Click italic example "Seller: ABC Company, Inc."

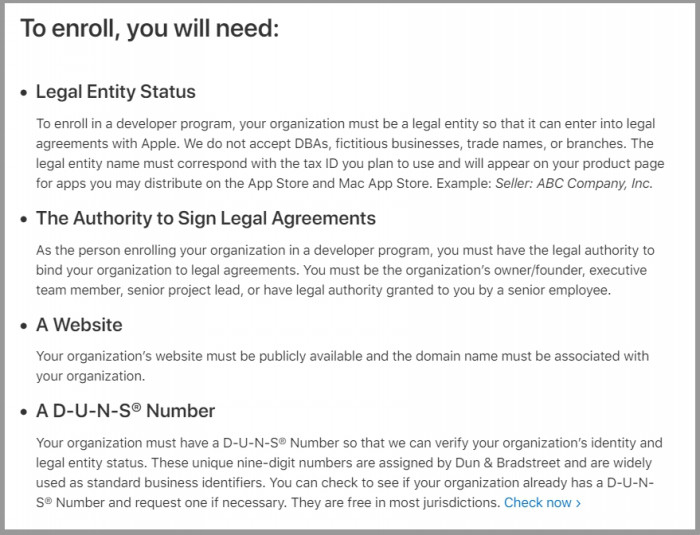coord(574,184)
